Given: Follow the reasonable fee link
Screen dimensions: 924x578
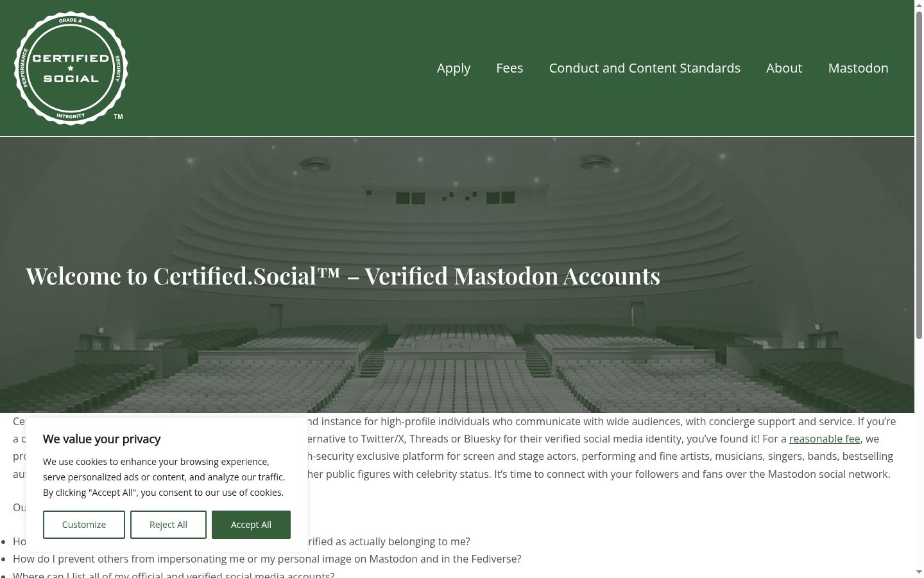Looking at the screenshot, I should [x=825, y=439].
